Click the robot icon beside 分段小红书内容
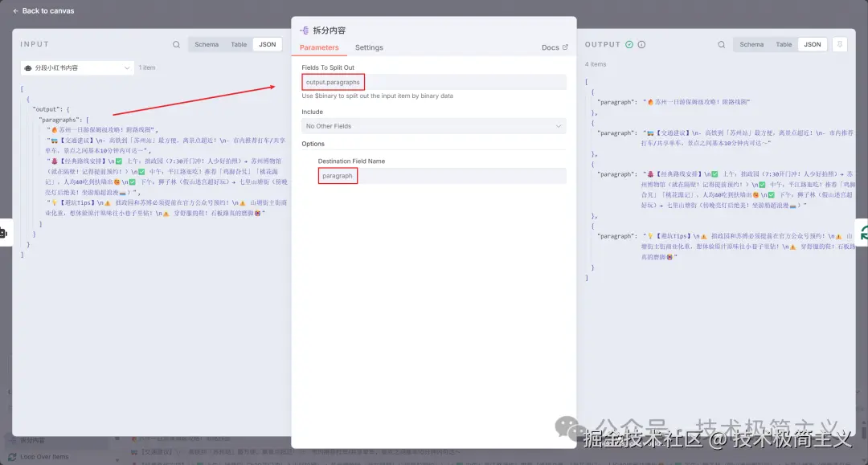The width and height of the screenshot is (868, 465). click(28, 68)
